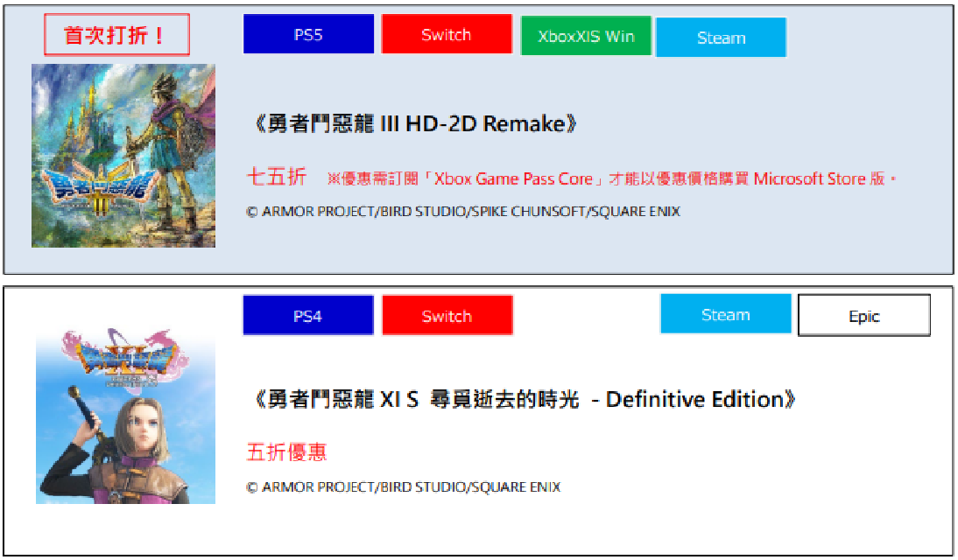Screen dimensions: 958x560
Task: Click the Xbox Game Pass Core notice text
Action: [611, 178]
